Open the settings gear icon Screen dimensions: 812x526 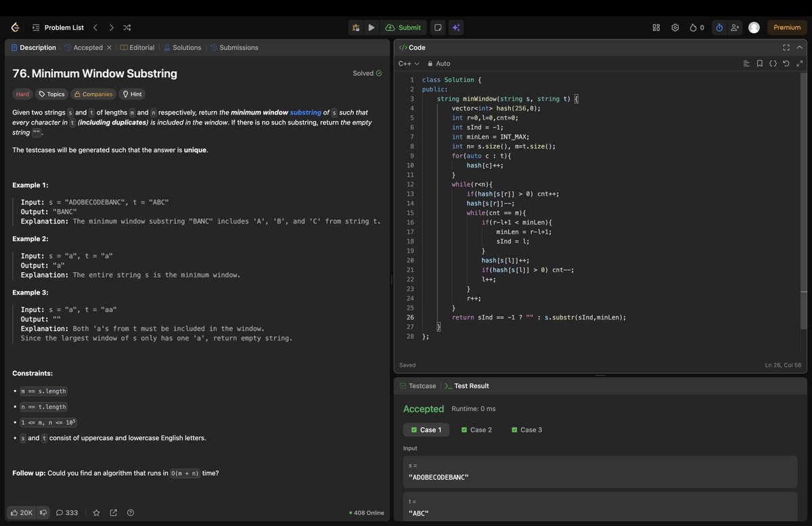[675, 28]
